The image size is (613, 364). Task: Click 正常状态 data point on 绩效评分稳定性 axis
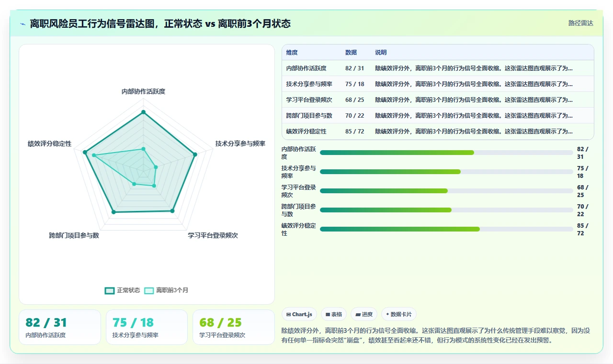(85, 152)
